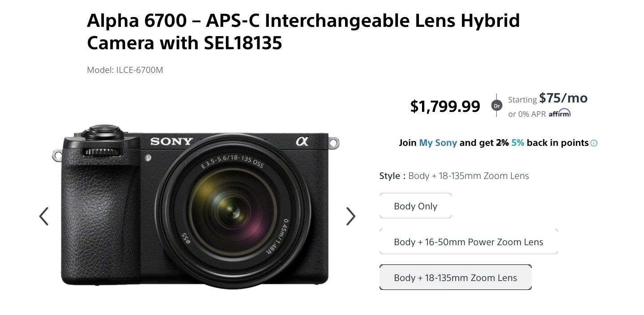Click the Model: ILCE-6700M text
This screenshot has width=644, height=315.
[x=125, y=70]
